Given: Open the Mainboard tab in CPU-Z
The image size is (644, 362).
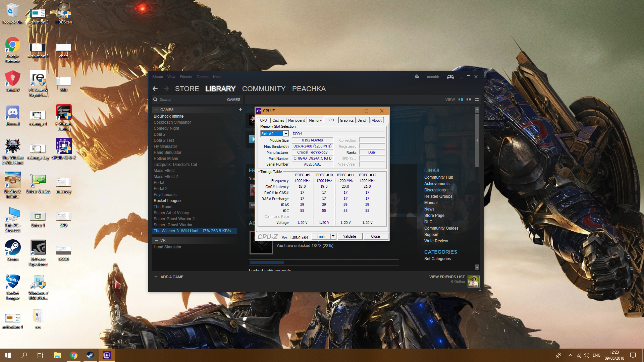Looking at the screenshot, I should tap(297, 120).
